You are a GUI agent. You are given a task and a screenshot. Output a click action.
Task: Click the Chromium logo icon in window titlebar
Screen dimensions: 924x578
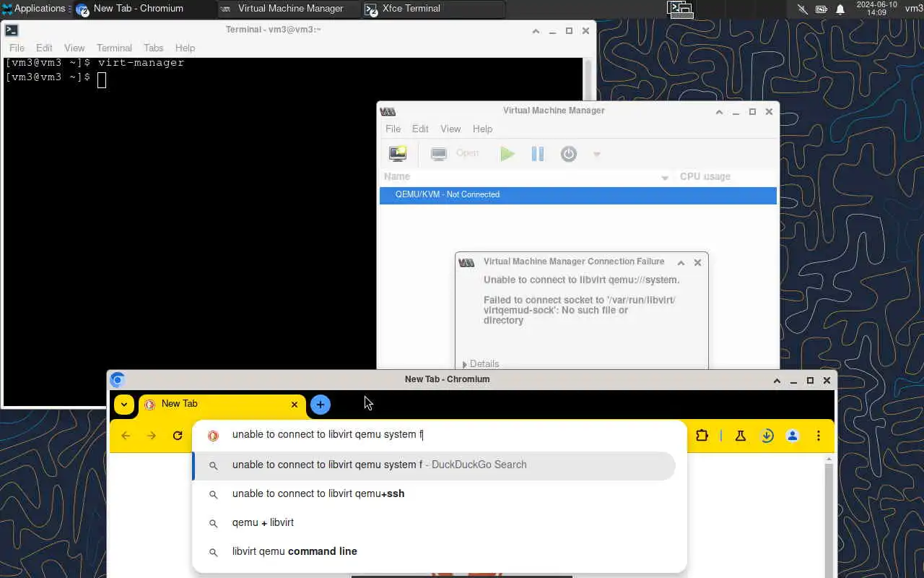pyautogui.click(x=118, y=380)
